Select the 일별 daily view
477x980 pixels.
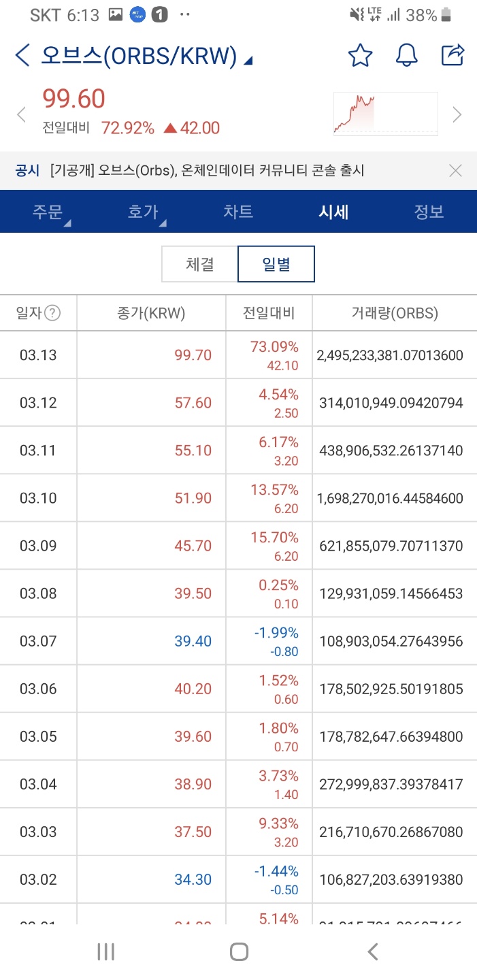[276, 264]
